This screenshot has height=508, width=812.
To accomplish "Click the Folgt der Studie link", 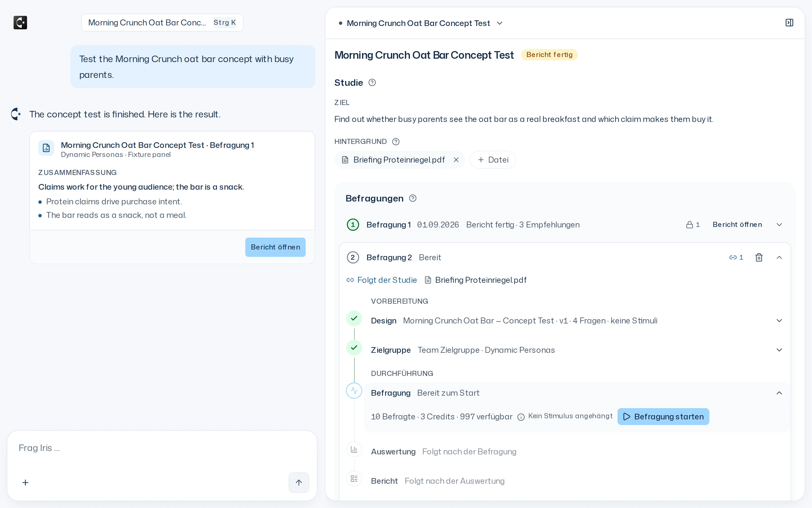I will (381, 280).
